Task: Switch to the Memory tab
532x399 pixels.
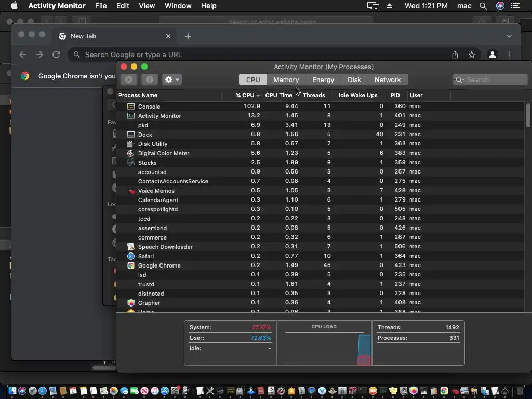Action: coord(286,79)
